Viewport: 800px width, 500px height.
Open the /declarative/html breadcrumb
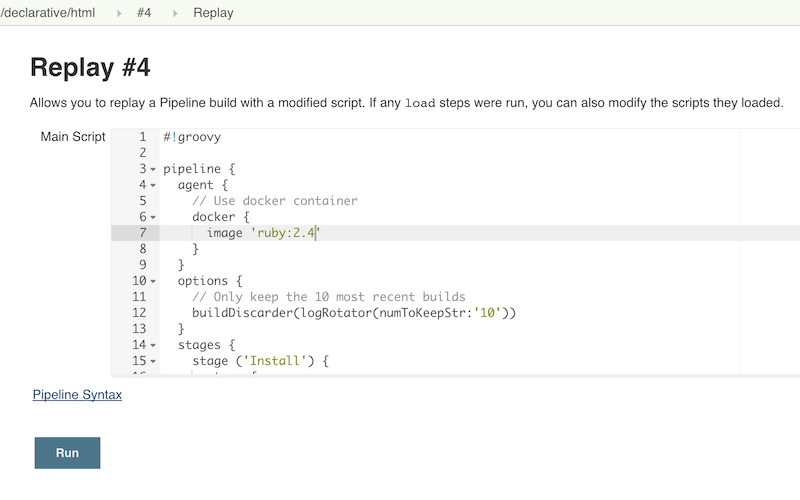[x=50, y=13]
